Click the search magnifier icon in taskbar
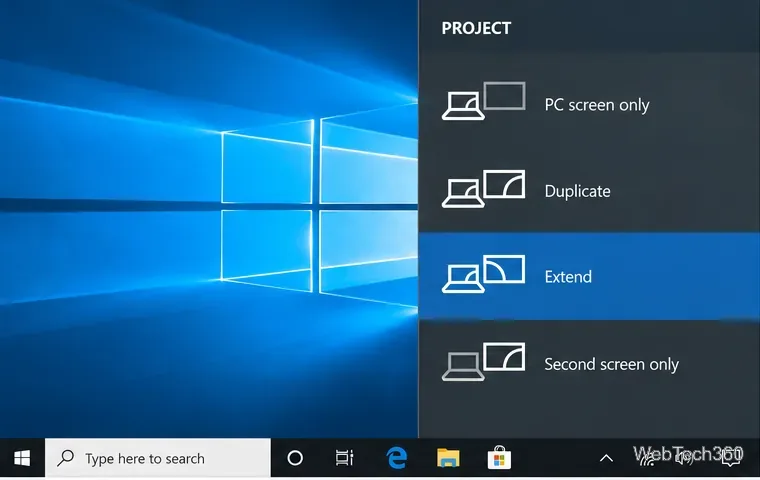The height and width of the screenshot is (480, 760). pos(65,458)
